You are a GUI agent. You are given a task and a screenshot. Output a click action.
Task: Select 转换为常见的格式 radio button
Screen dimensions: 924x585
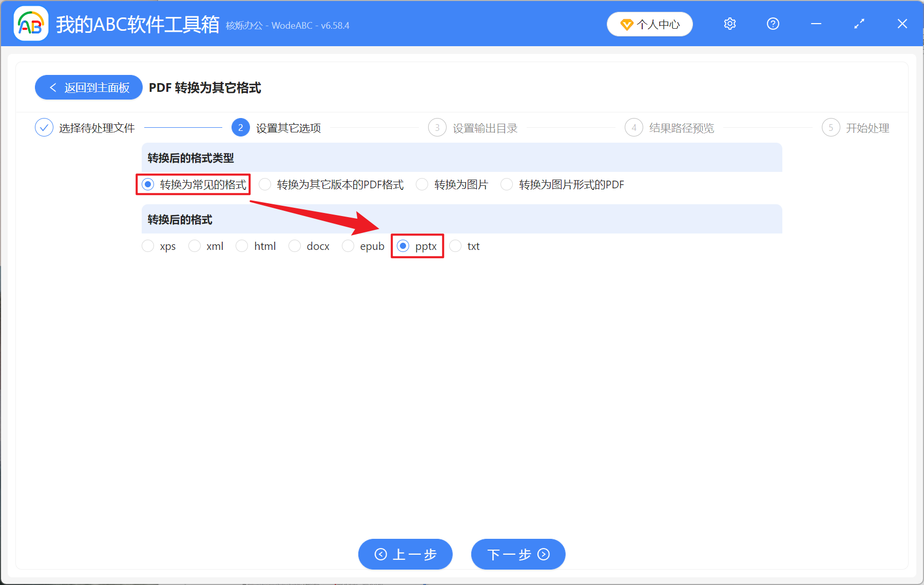point(148,184)
